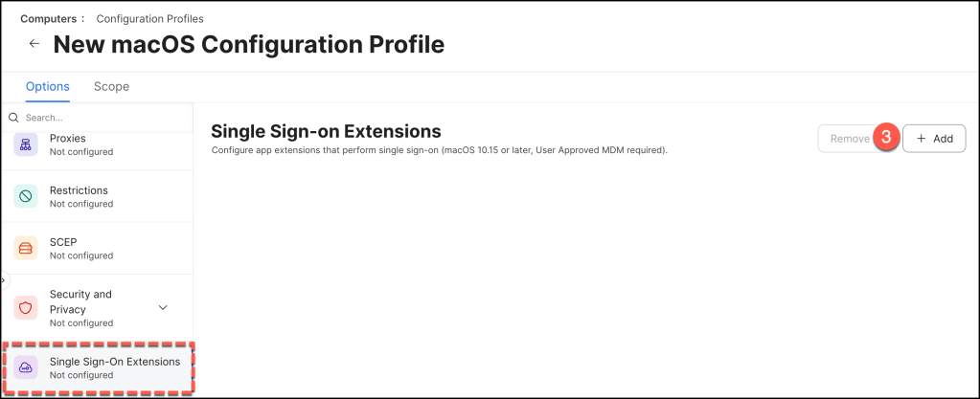Select the Proxies payload label
980x399 pixels.
(x=69, y=138)
